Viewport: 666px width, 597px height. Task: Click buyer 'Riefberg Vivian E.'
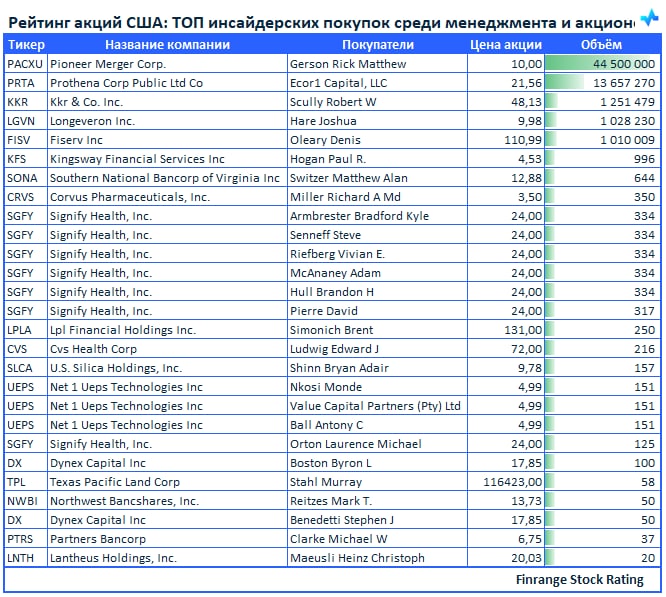click(x=337, y=254)
